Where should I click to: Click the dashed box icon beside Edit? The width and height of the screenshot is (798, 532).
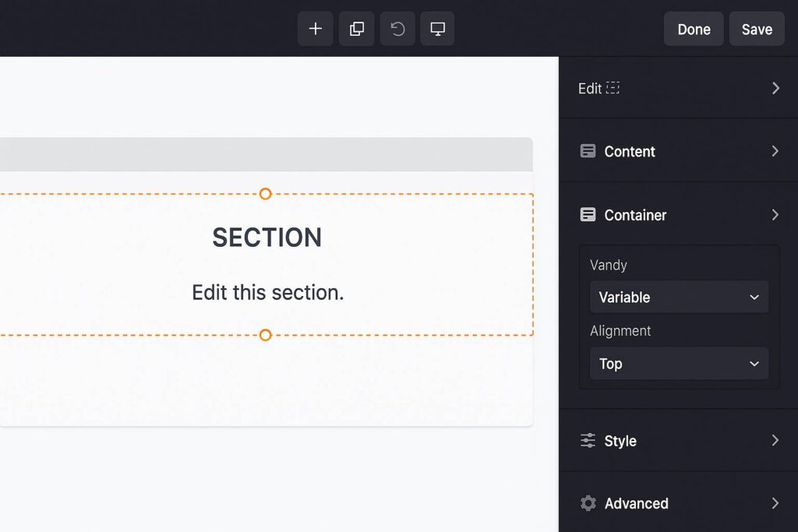click(613, 88)
